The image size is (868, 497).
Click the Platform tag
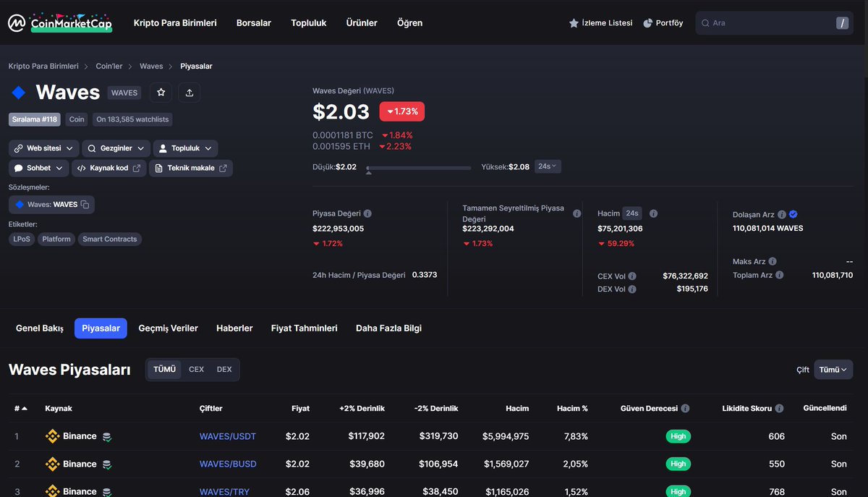(x=56, y=239)
